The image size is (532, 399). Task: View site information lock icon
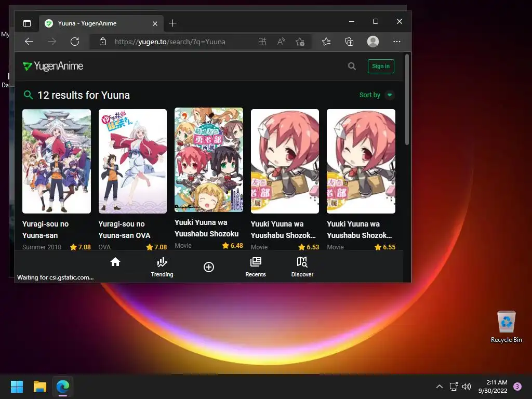(103, 42)
